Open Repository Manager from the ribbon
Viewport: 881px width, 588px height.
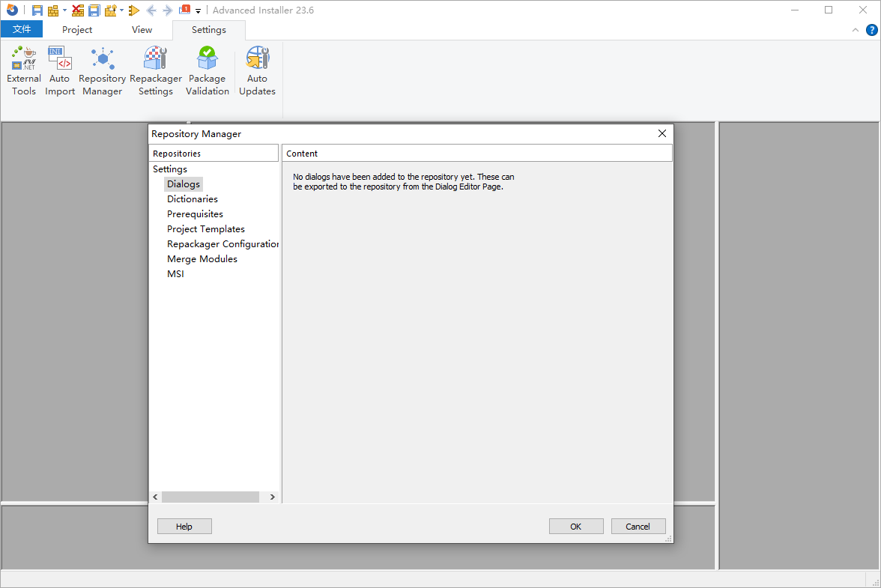102,71
